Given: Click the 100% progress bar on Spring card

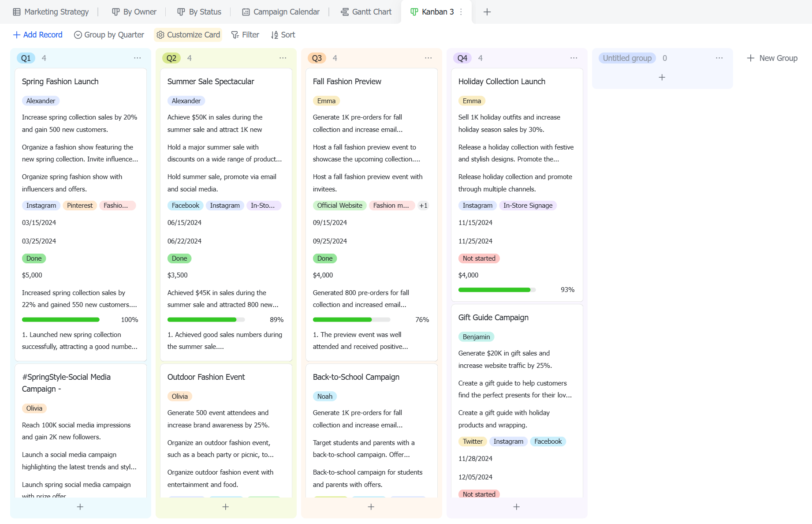Looking at the screenshot, I should pyautogui.click(x=61, y=320).
